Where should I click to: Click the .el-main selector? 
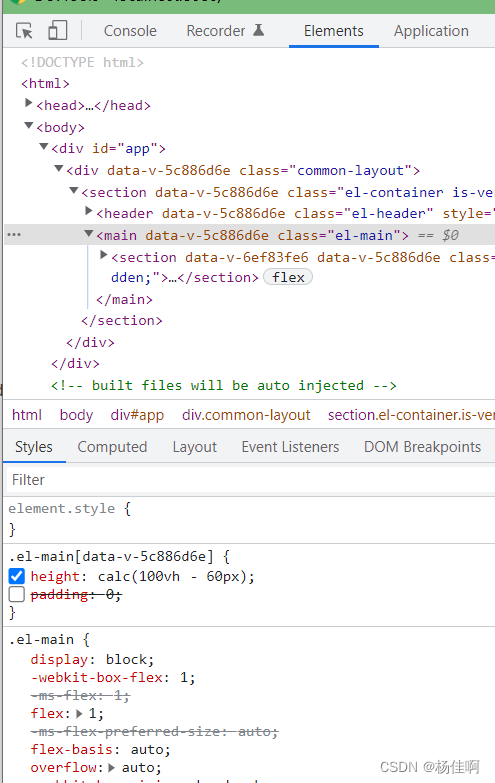41,640
